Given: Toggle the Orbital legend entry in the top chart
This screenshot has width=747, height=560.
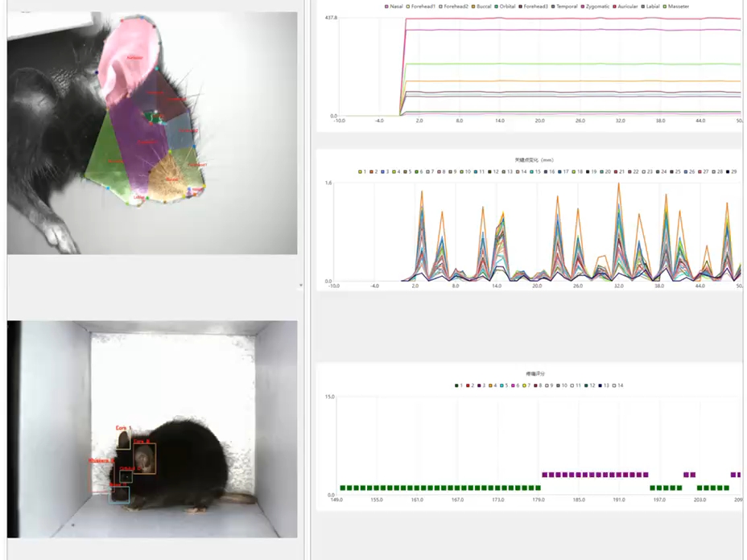Looking at the screenshot, I should coord(505,6).
